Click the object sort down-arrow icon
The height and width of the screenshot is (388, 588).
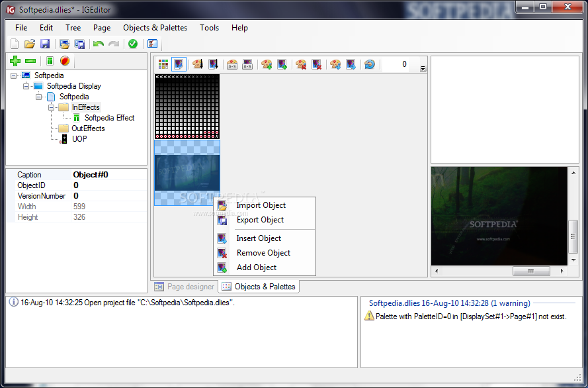[x=214, y=64]
